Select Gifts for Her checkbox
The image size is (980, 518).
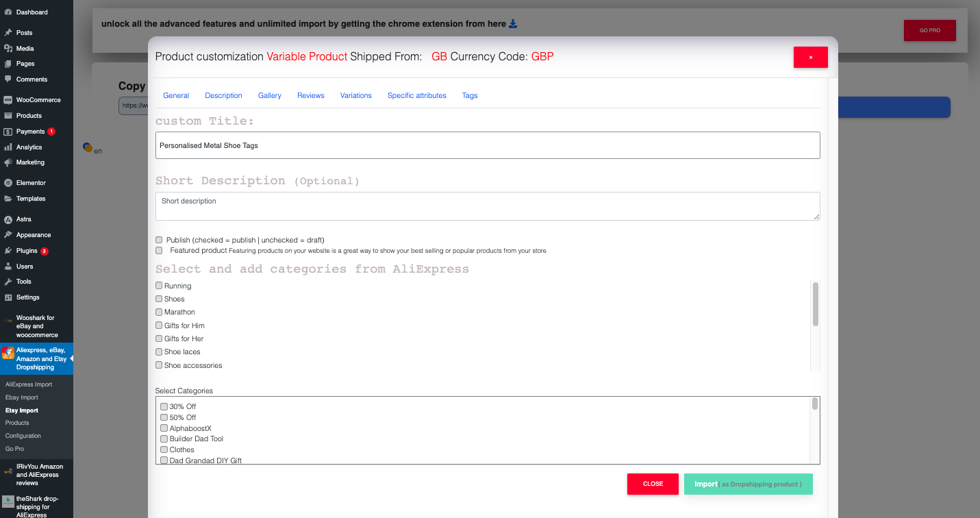pyautogui.click(x=159, y=338)
